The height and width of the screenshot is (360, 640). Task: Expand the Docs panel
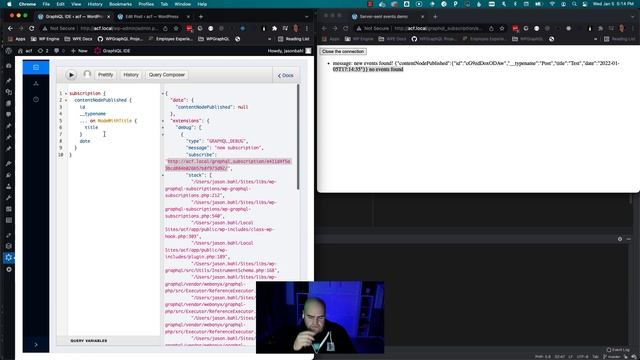point(286,76)
